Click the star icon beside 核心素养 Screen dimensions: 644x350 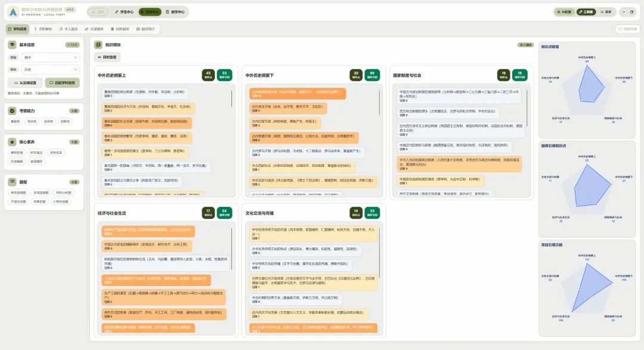point(13,142)
